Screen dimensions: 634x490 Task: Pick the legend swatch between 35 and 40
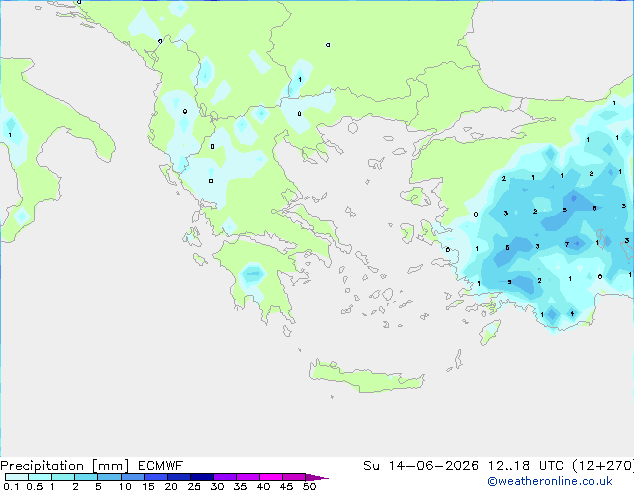pyautogui.click(x=248, y=477)
